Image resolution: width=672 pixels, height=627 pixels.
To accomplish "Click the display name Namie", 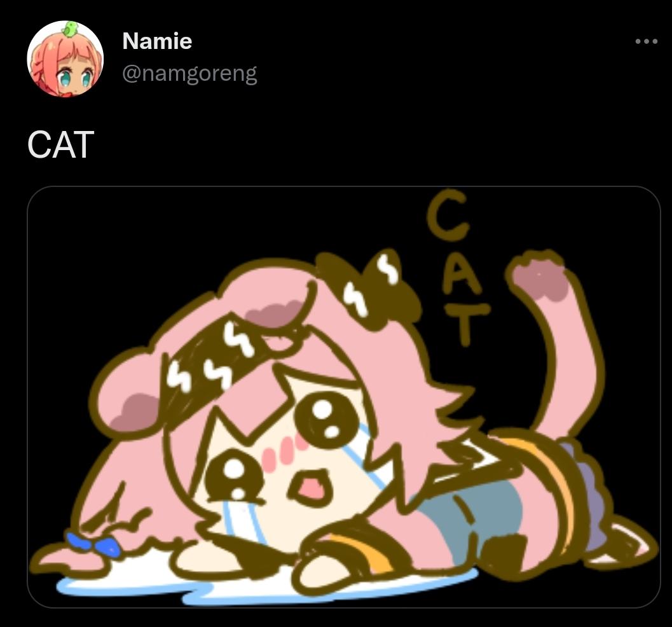I will pos(157,41).
